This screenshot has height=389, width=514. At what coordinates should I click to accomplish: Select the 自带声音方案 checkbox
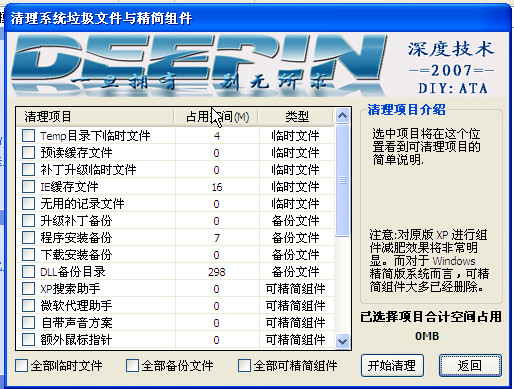pos(28,323)
